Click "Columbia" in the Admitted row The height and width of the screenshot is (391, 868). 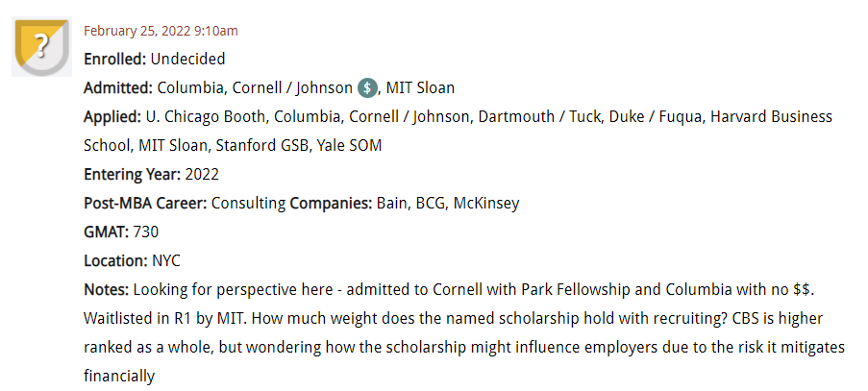click(187, 87)
